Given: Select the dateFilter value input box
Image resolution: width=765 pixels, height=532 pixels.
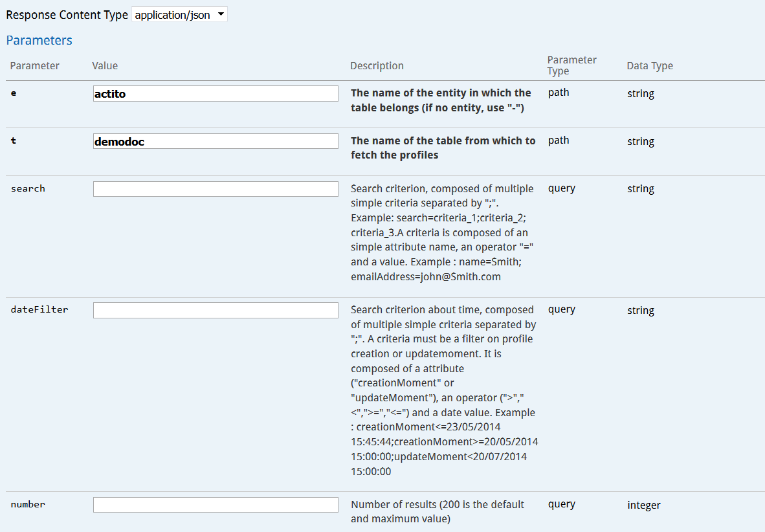Looking at the screenshot, I should coord(216,311).
